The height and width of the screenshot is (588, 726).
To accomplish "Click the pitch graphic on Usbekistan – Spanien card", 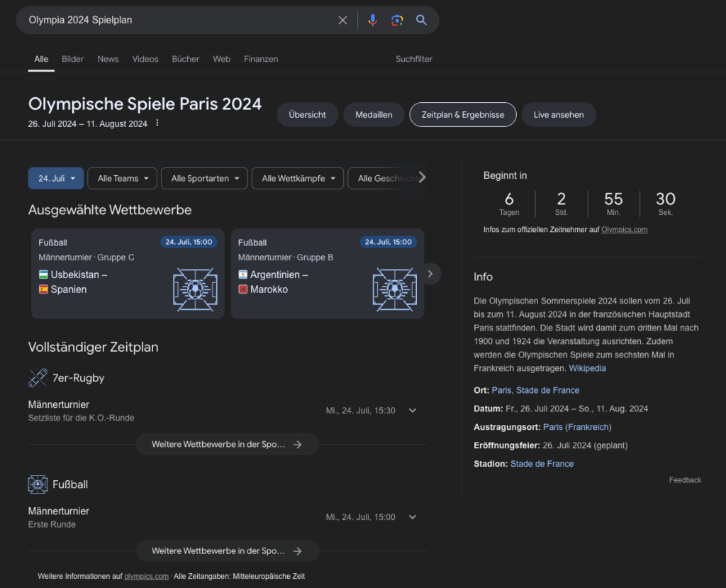I will click(x=195, y=289).
